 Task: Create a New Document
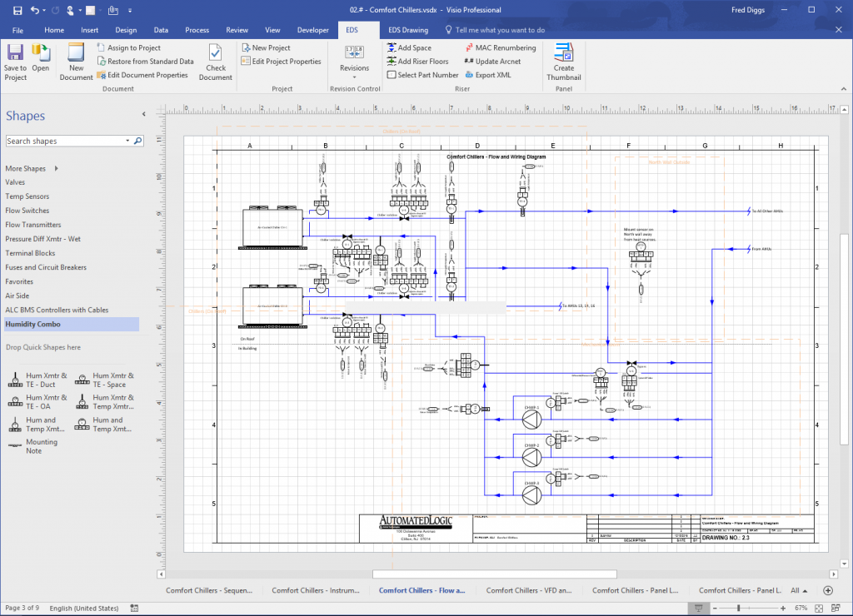[x=76, y=62]
